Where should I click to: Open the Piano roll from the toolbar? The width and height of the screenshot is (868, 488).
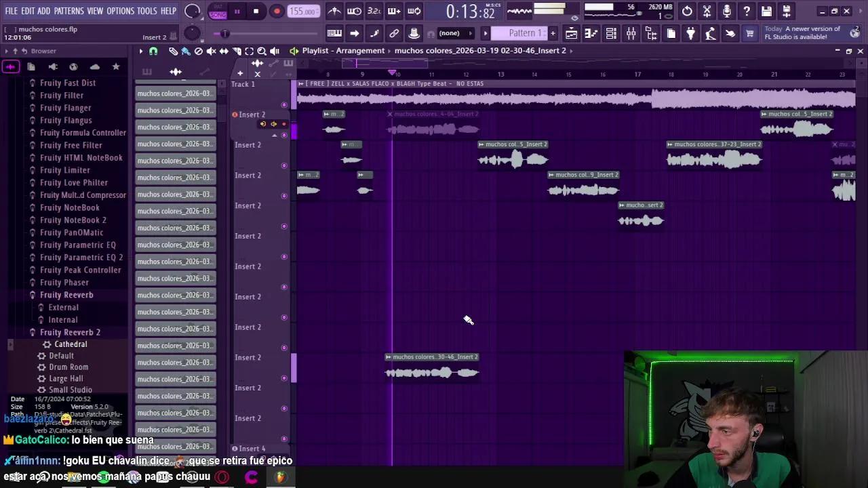tap(591, 33)
